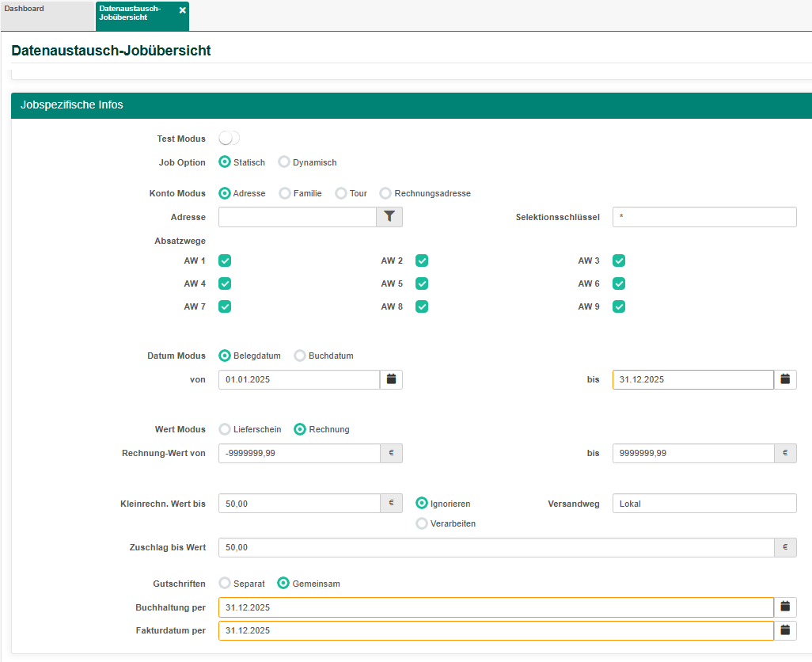Open calendar for Fakturdatum per date
The height and width of the screenshot is (662, 812).
tap(785, 630)
